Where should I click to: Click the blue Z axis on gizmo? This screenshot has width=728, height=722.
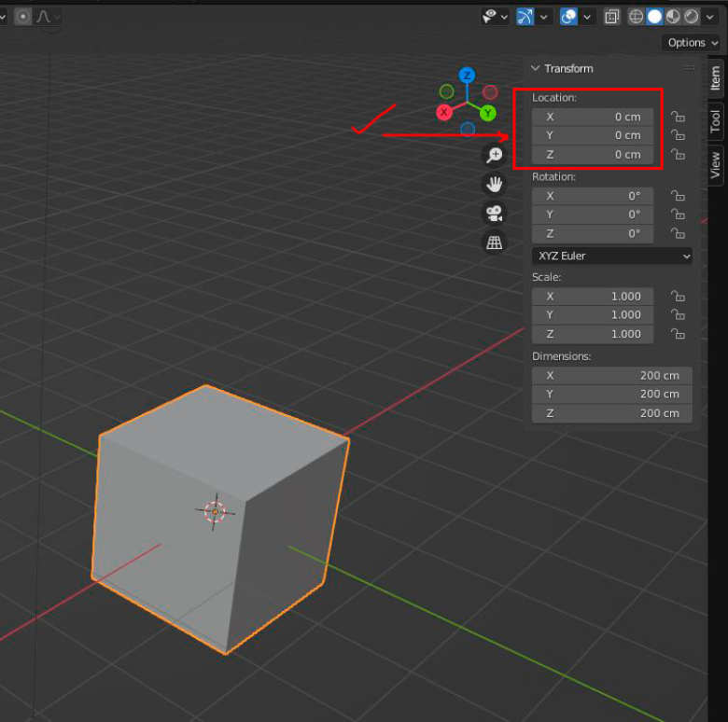[468, 76]
